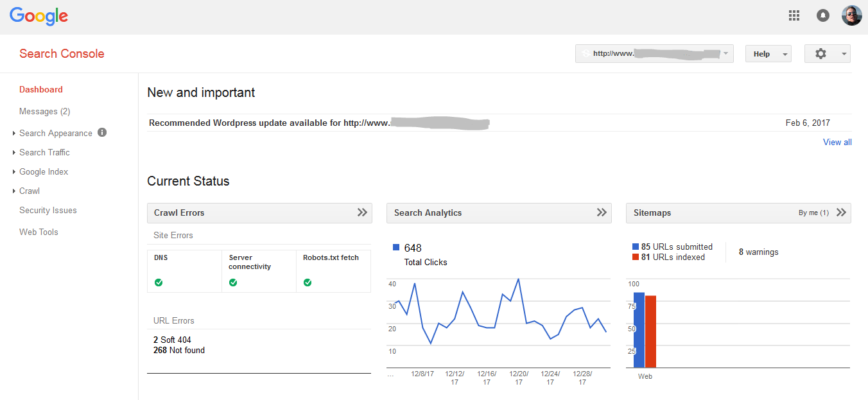Open Messages (2) in the sidebar
Image resolution: width=868 pixels, height=400 pixels.
(45, 111)
